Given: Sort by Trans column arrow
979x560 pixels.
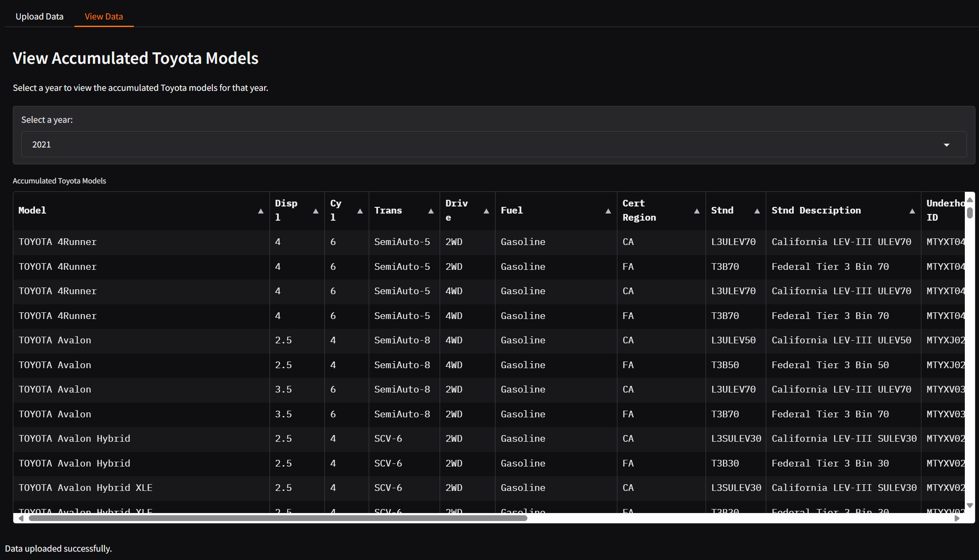Looking at the screenshot, I should pyautogui.click(x=431, y=211).
